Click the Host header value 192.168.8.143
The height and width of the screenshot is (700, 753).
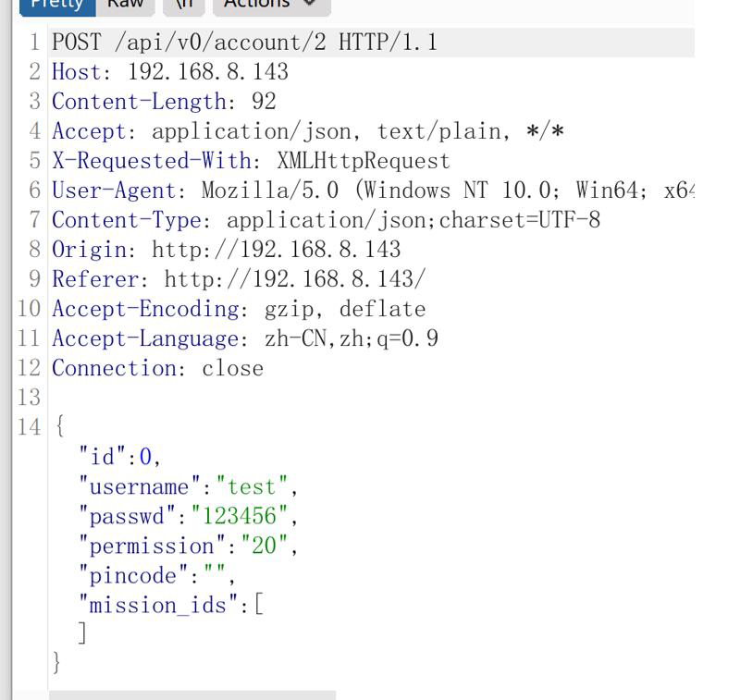[207, 72]
